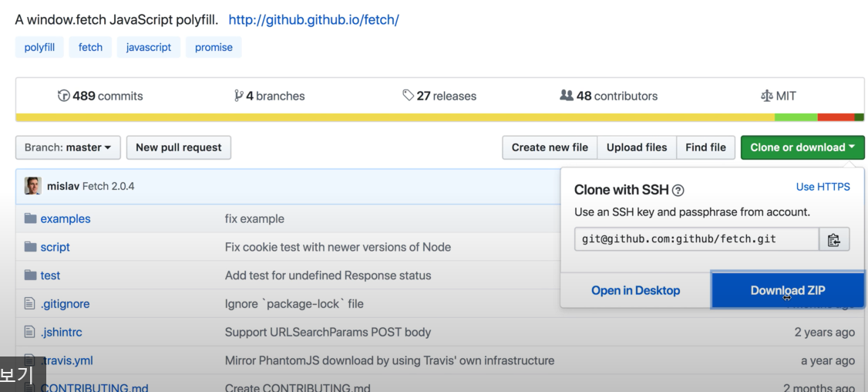This screenshot has width=868, height=392.
Task: Open the 27 releases tab
Action: [439, 96]
